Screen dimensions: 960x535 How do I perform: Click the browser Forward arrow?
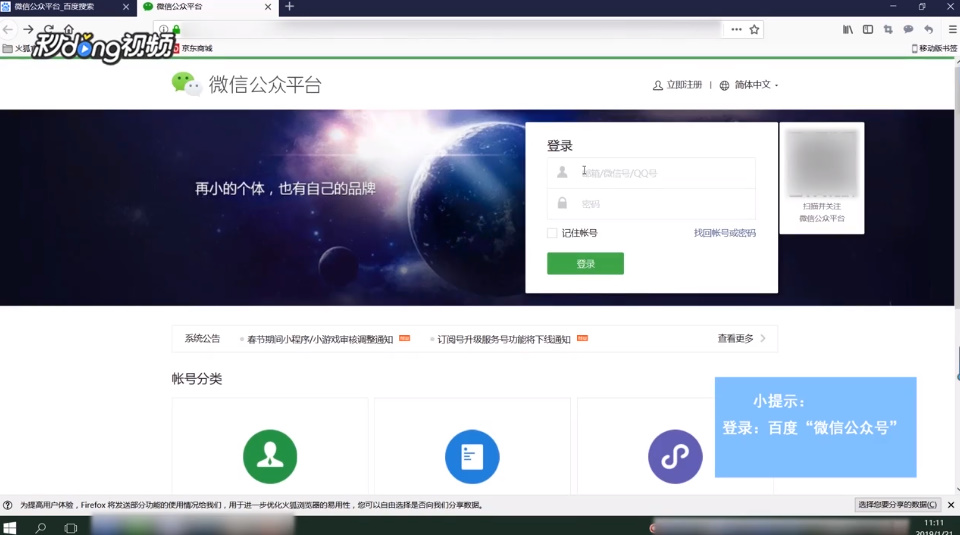(x=28, y=29)
